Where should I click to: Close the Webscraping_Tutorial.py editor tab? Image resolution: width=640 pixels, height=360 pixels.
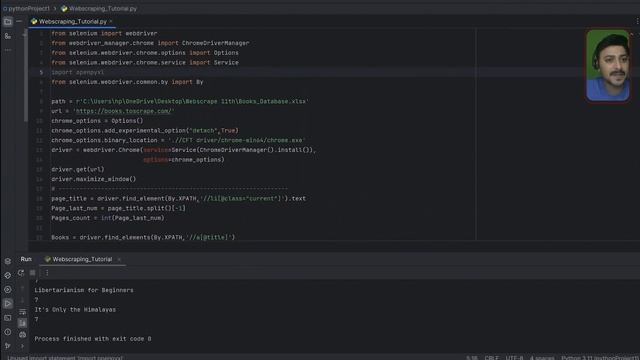pos(111,22)
